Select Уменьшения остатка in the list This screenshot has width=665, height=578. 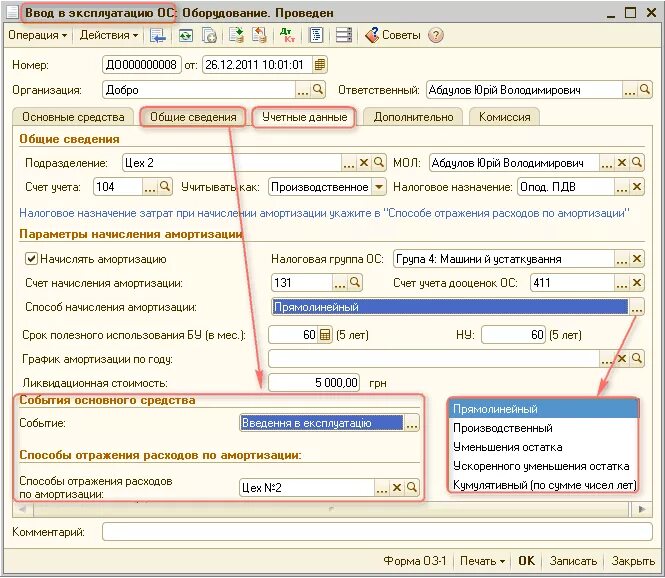(x=543, y=447)
